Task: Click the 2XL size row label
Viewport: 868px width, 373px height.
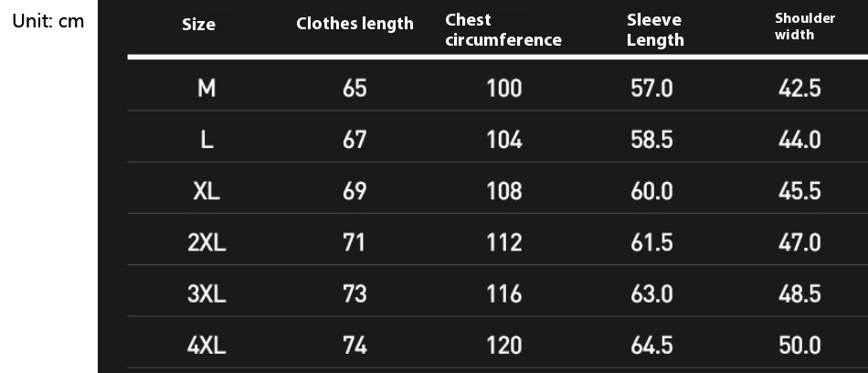Action: (206, 243)
